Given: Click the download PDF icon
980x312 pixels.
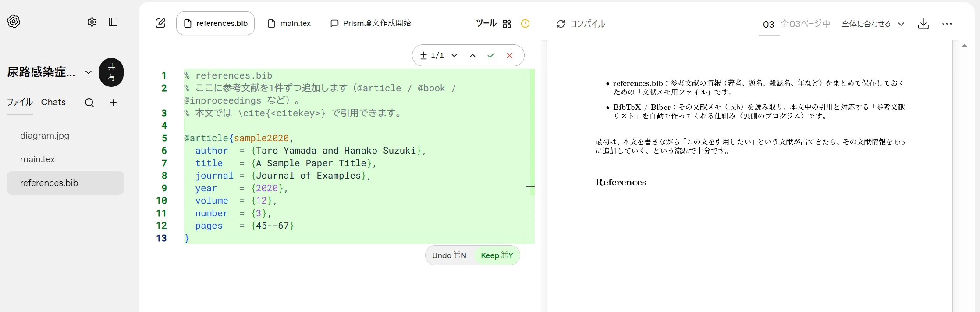Looking at the screenshot, I should 923,24.
